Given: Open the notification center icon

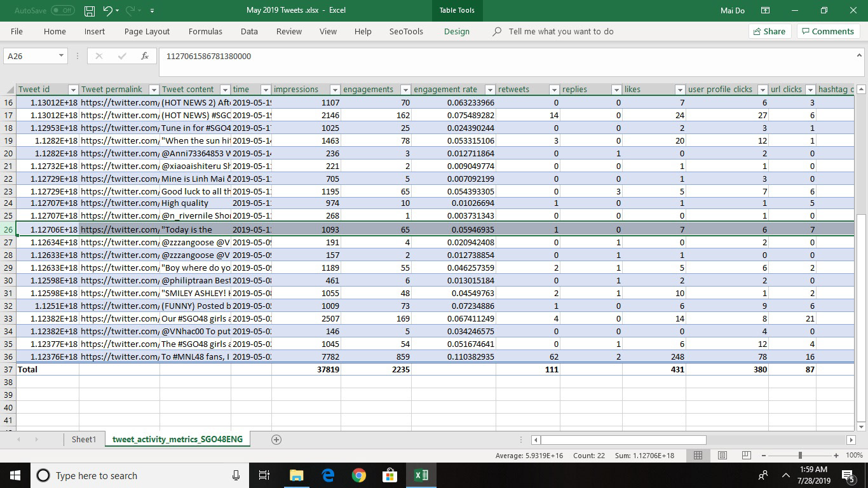Looking at the screenshot, I should point(848,475).
